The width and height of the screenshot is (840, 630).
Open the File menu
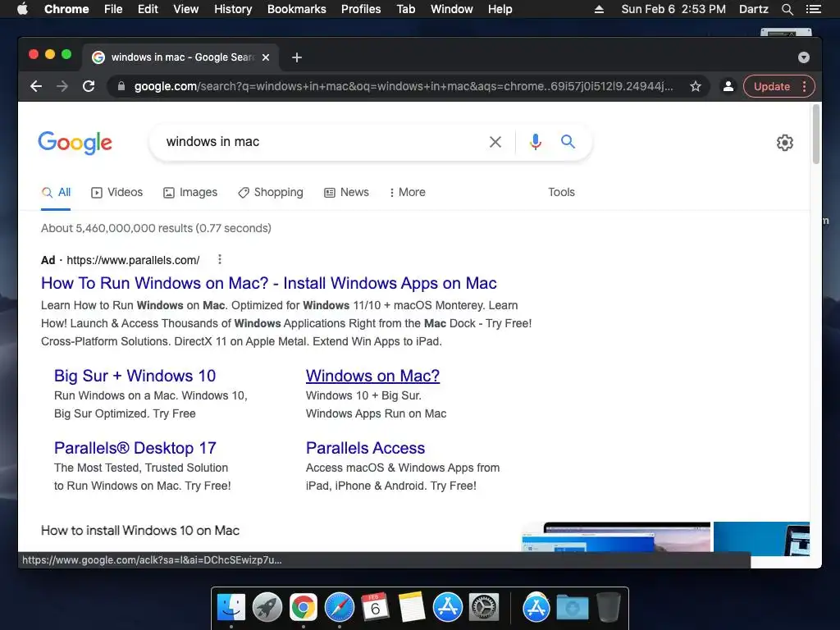[x=113, y=9]
